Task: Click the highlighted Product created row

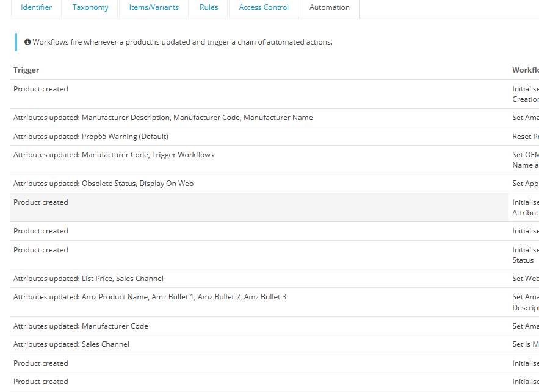Action: click(41, 202)
